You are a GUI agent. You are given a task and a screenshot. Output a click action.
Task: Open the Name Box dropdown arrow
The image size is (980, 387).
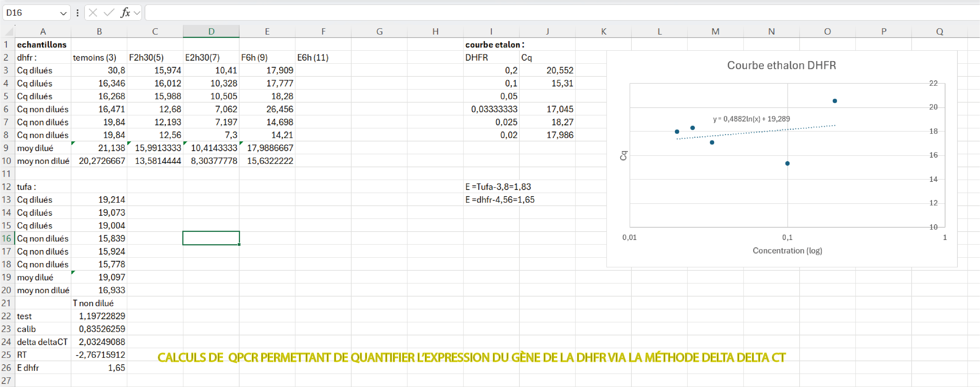coord(63,13)
